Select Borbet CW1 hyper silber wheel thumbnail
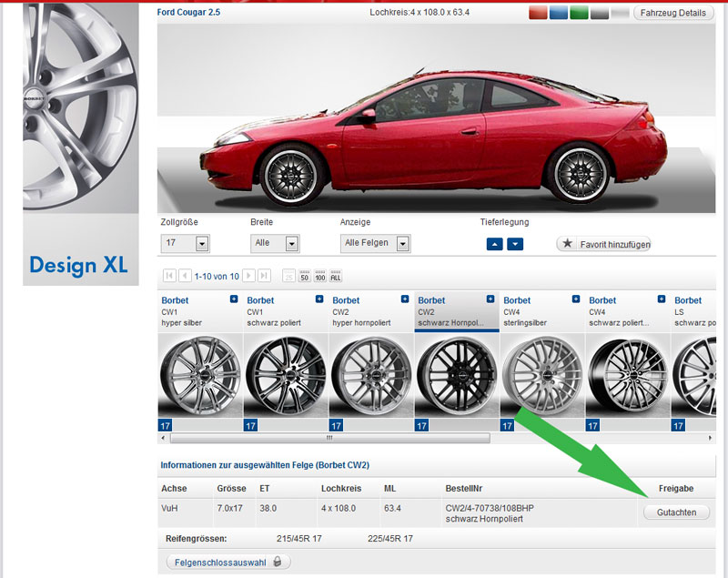 pyautogui.click(x=200, y=376)
